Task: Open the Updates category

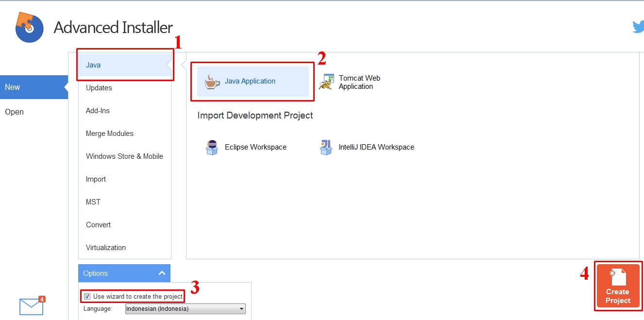Action: coord(99,88)
